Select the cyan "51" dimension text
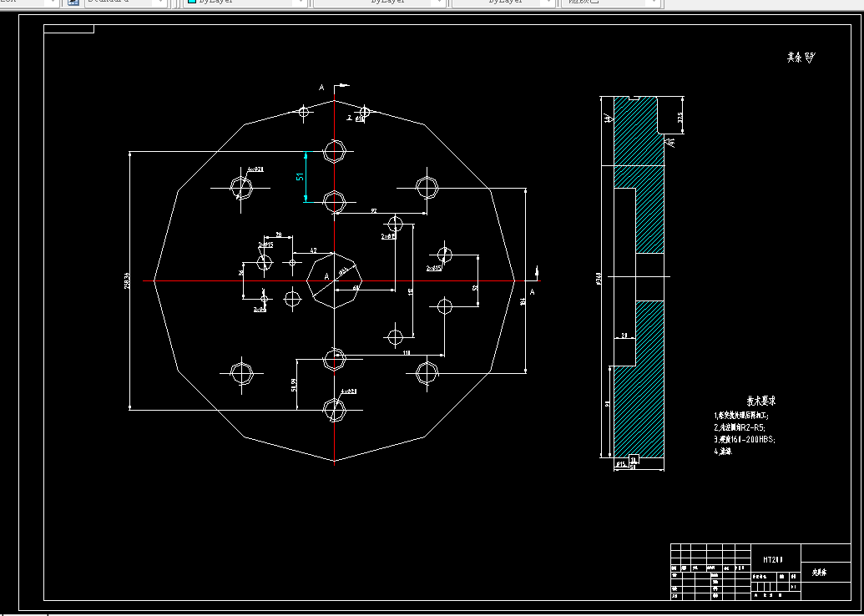 300,177
